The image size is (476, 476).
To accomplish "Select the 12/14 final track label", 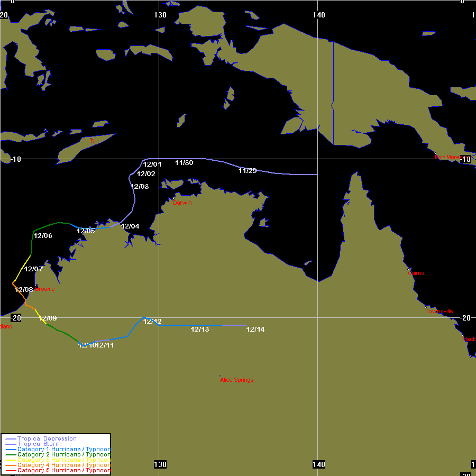I will pos(255,329).
